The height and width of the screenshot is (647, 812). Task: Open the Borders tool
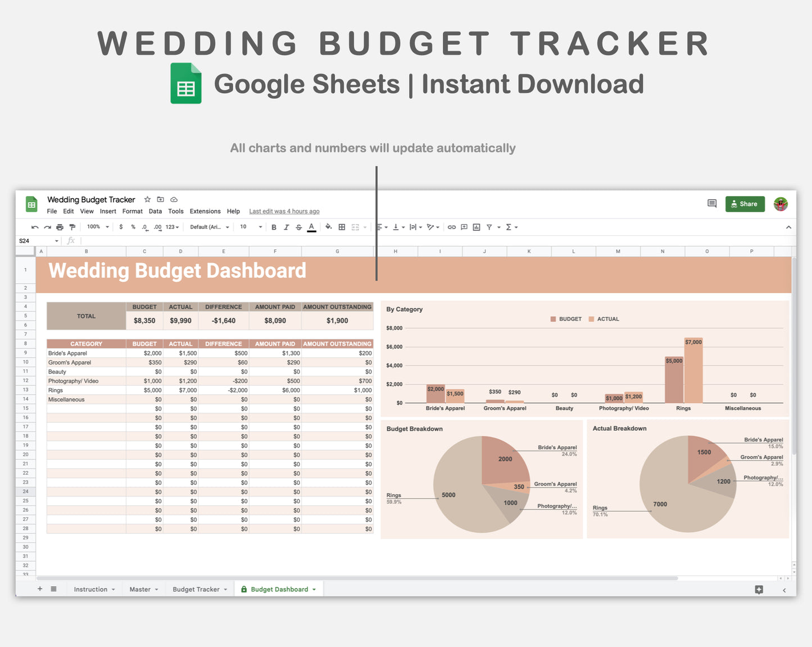[341, 227]
